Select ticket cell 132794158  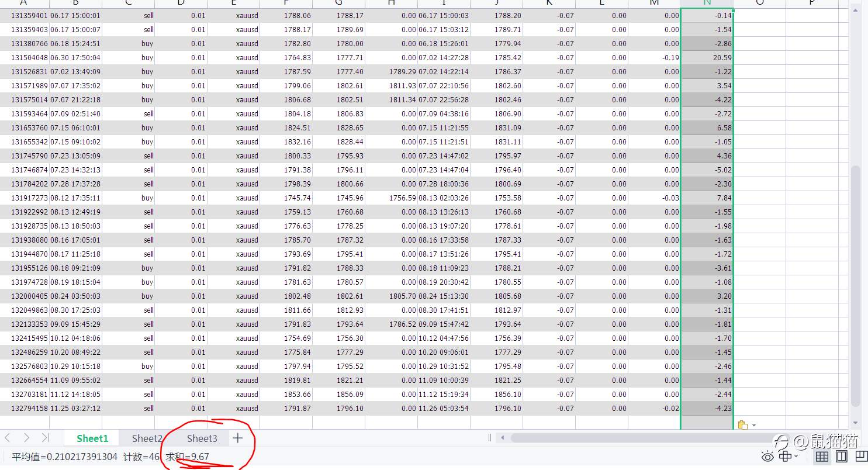coord(25,409)
